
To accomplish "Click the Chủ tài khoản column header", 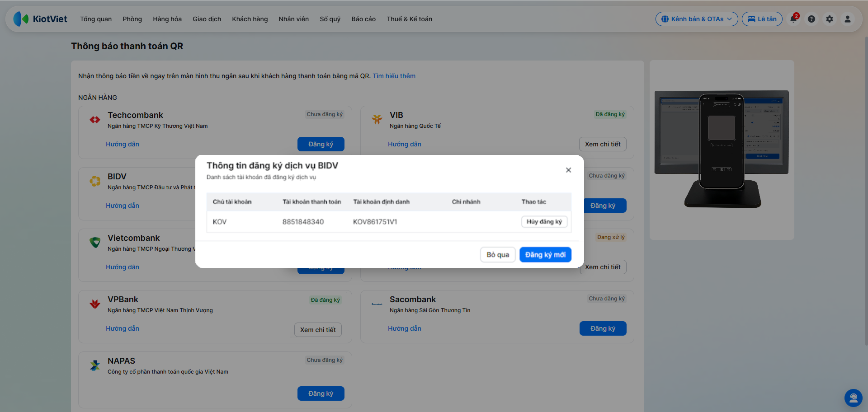I will point(232,202).
